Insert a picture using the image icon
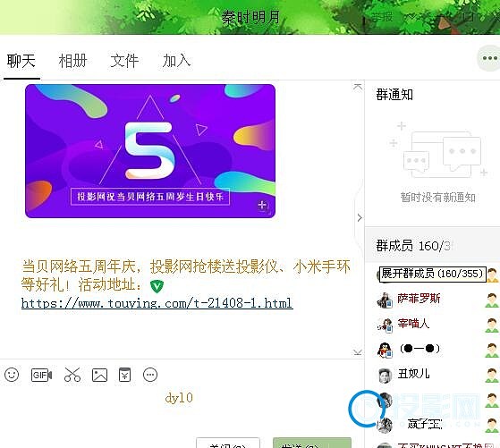The image size is (500, 448). [99, 375]
